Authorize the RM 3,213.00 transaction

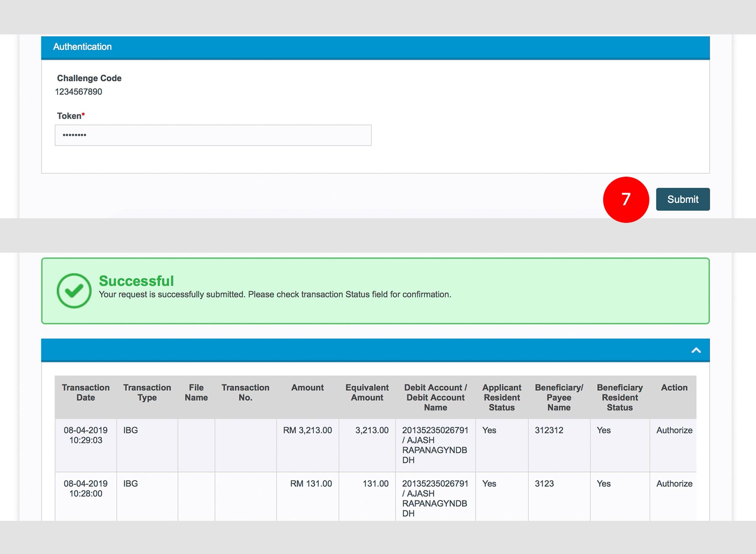(674, 430)
